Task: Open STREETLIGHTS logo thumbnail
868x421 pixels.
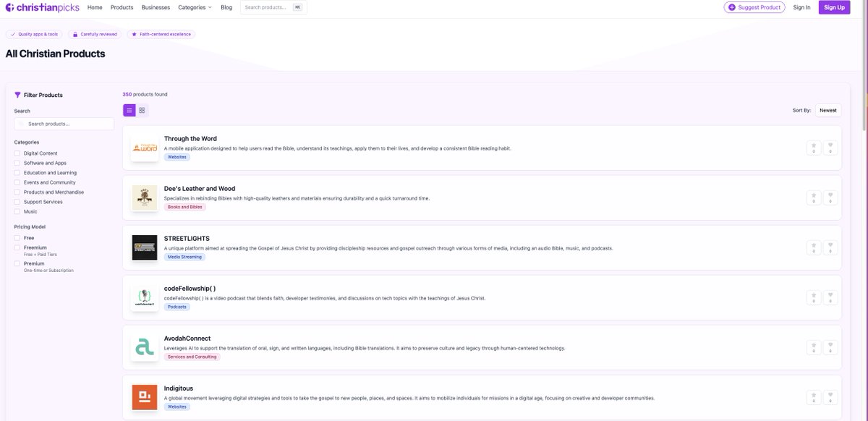Action: click(x=145, y=247)
